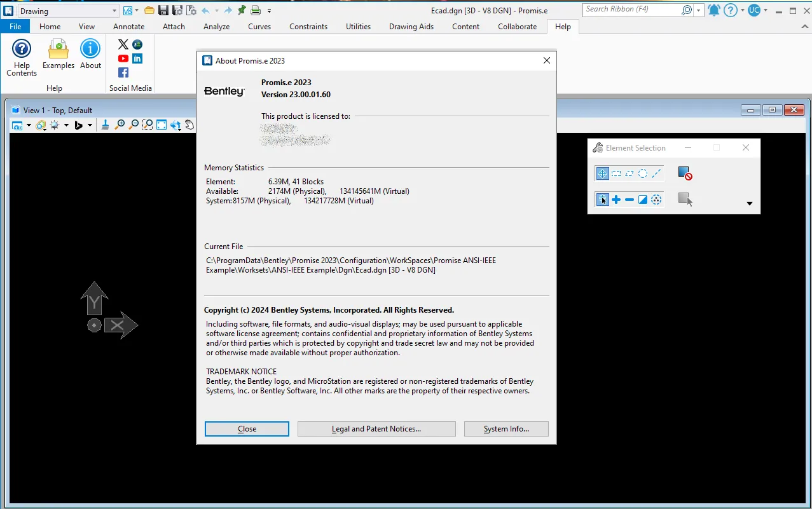Open the notifications bell
The height and width of the screenshot is (509, 812).
714,10
